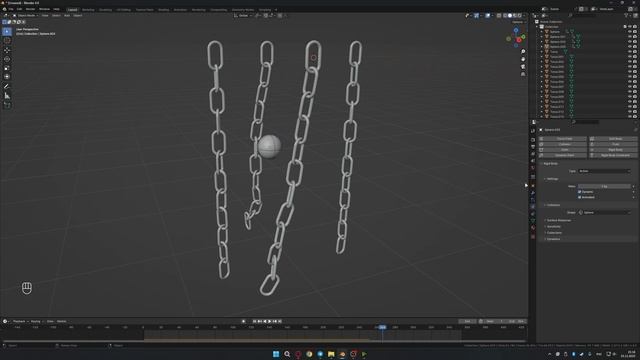Hide Sphere in the outliner viewport
Viewport: 640px width, 360px height.
click(x=630, y=32)
